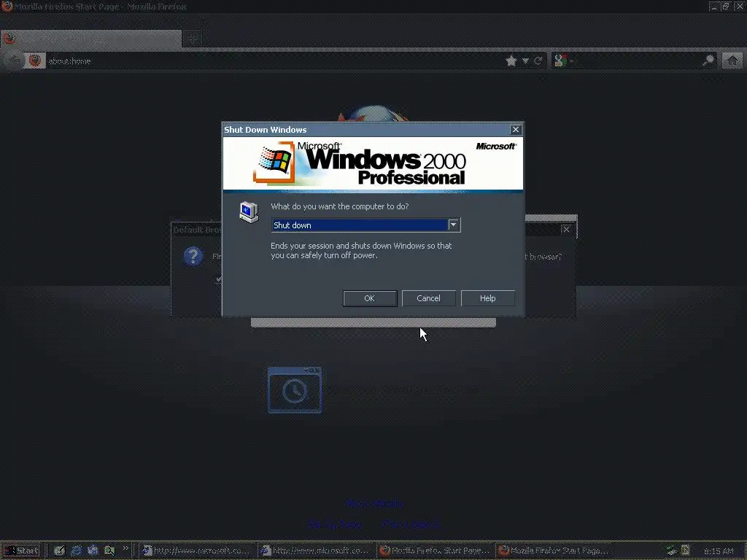This screenshot has width=747, height=560.
Task: Cancel the Shut Down Windows dialog
Action: click(x=428, y=298)
